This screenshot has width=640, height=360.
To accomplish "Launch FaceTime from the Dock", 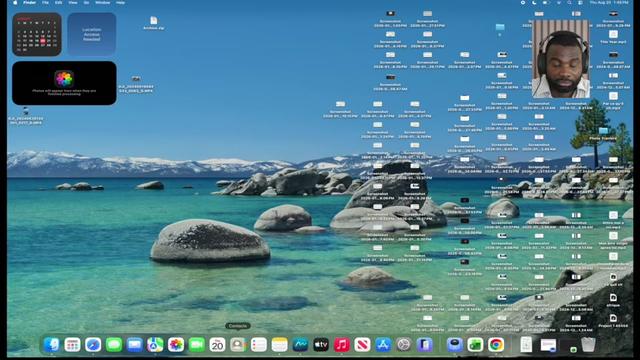I will click(x=197, y=345).
